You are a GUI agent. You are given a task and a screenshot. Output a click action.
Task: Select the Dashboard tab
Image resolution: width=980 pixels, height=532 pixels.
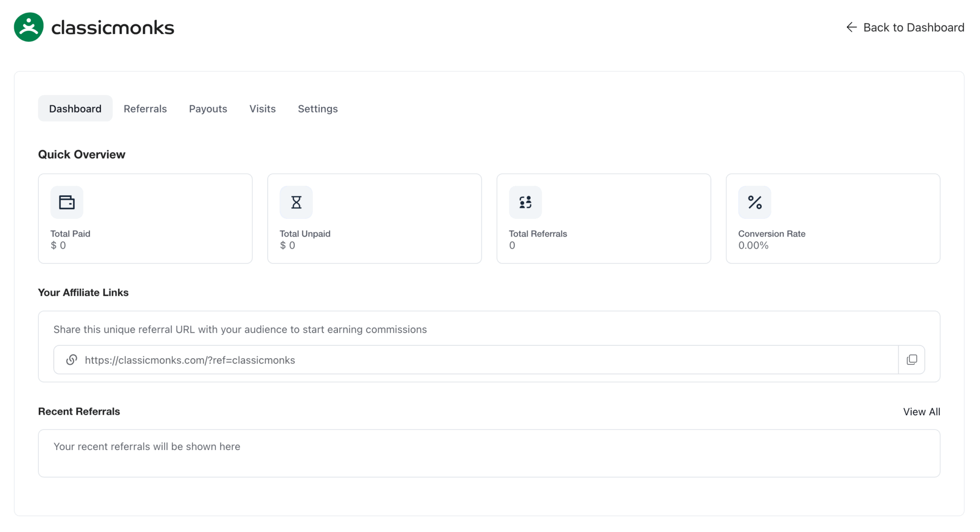(x=75, y=109)
